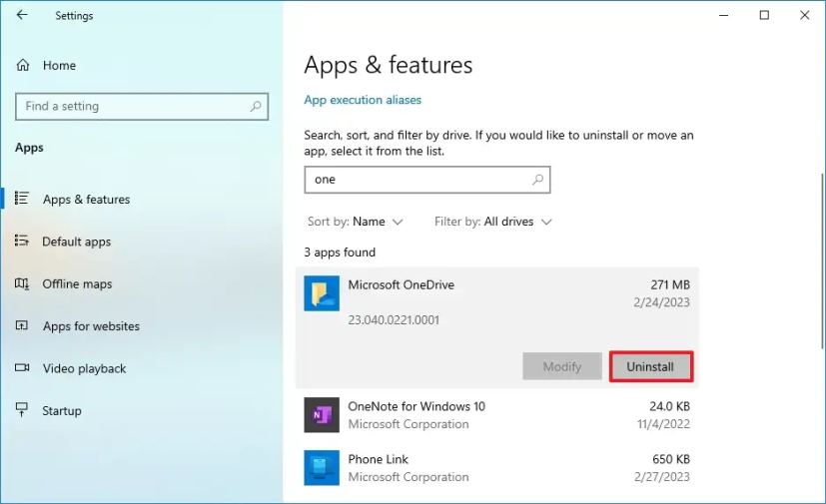Viewport: 826px width, 504px height.
Task: Click the Startup monitor icon
Action: coord(22,410)
